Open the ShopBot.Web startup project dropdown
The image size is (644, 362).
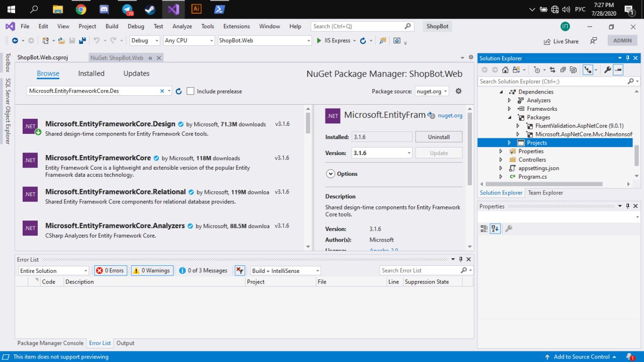point(265,41)
